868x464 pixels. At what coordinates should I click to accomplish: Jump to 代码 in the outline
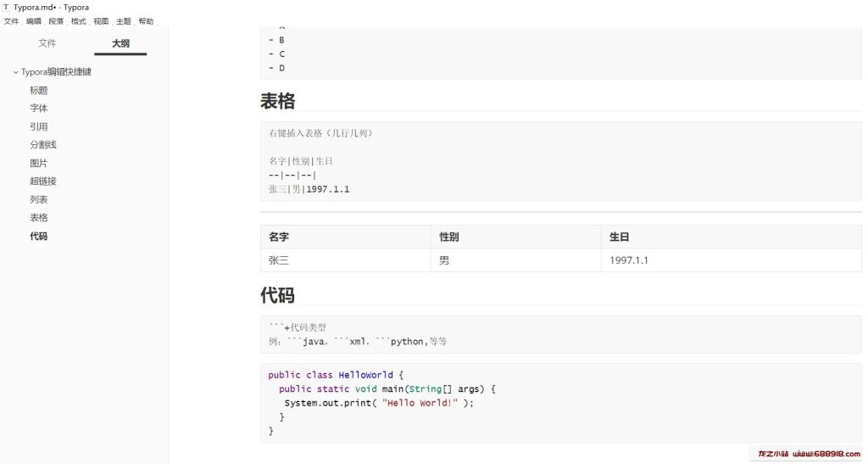tap(39, 236)
